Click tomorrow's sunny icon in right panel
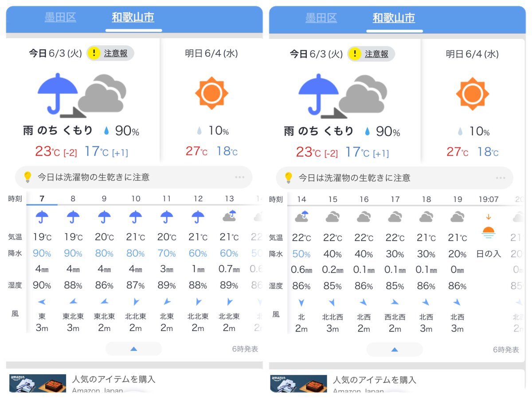The height and width of the screenshot is (399, 532). (x=473, y=94)
